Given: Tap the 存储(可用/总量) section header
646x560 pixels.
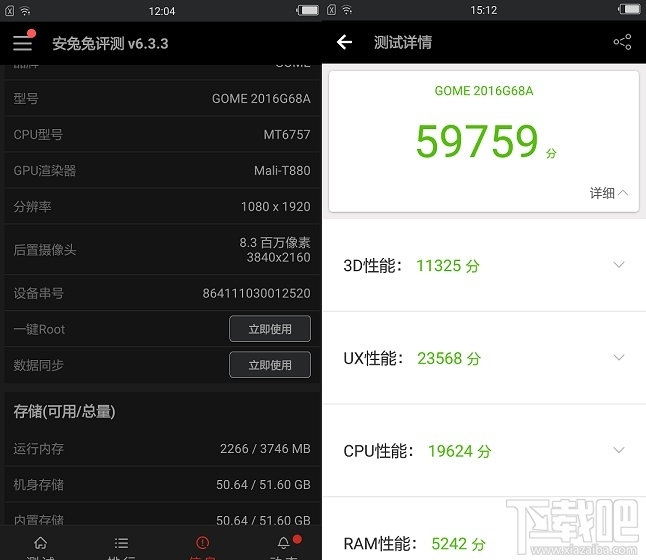Looking at the screenshot, I should [64, 411].
